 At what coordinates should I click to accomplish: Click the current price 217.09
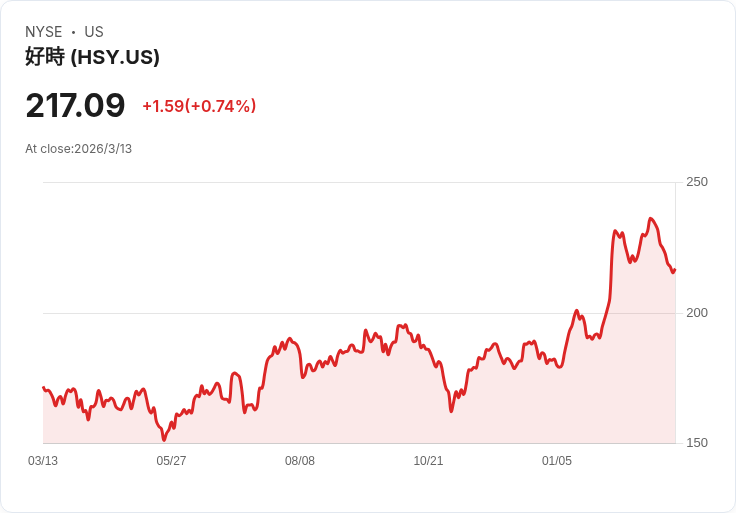[75, 105]
